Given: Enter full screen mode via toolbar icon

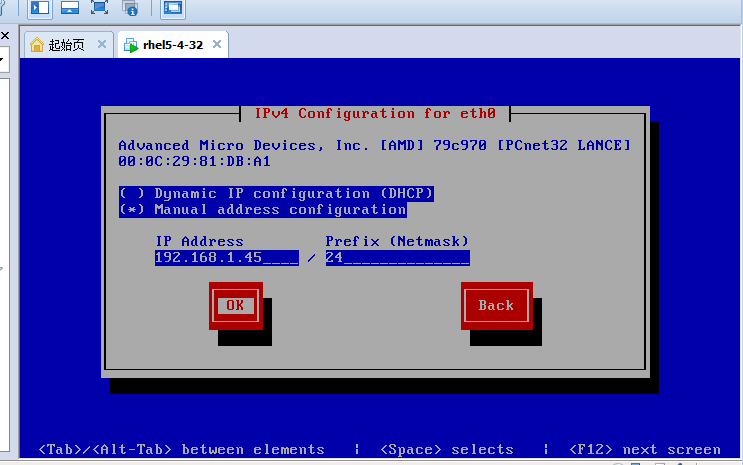Looking at the screenshot, I should [99, 9].
